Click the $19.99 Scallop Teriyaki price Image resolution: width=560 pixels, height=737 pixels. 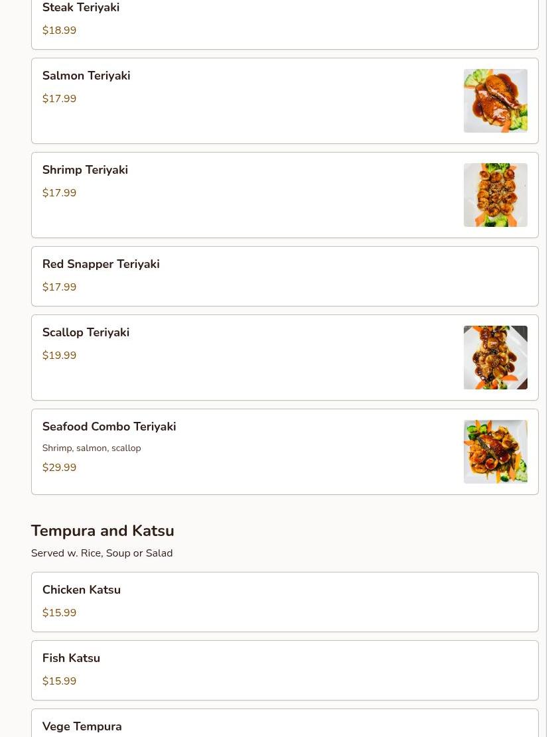59,356
